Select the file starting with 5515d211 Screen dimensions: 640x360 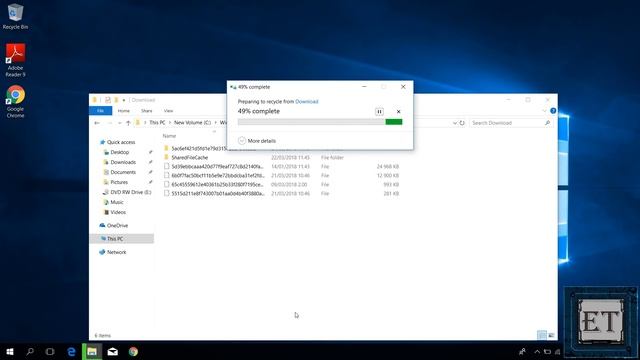218,193
